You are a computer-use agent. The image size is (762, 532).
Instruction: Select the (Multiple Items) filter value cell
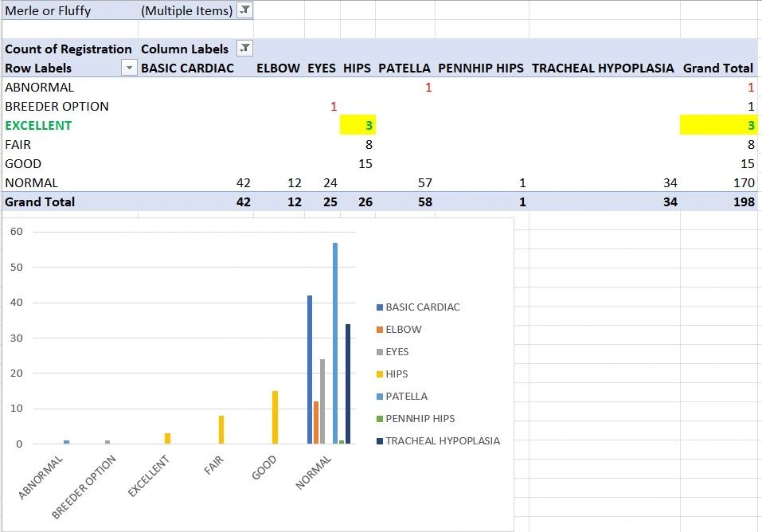(186, 10)
